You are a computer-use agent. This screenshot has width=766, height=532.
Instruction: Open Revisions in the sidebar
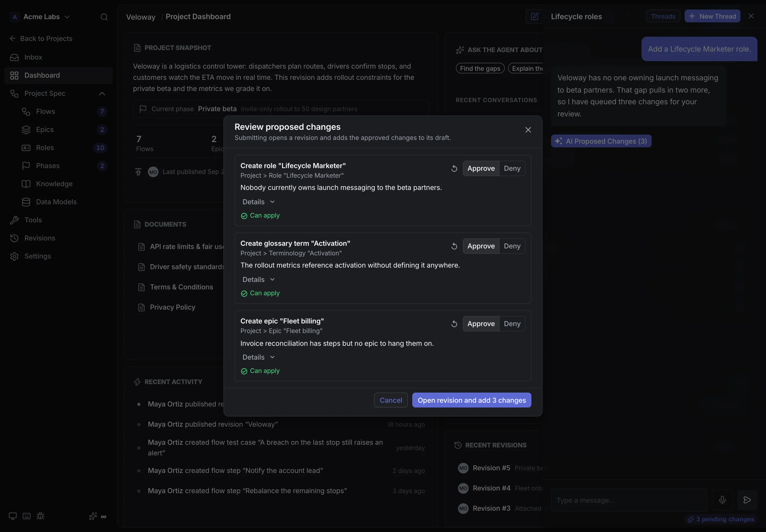(x=58, y=238)
